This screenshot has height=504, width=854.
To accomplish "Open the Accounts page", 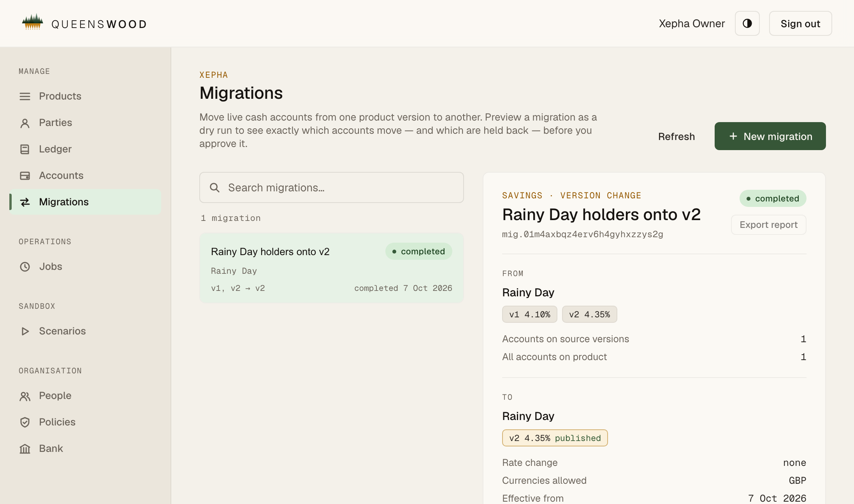I will [85, 175].
